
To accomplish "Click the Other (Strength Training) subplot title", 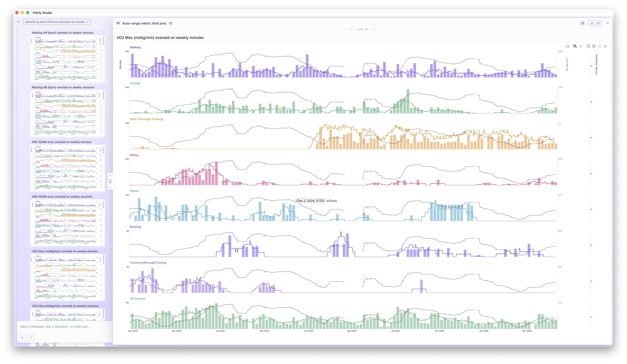I will point(147,119).
